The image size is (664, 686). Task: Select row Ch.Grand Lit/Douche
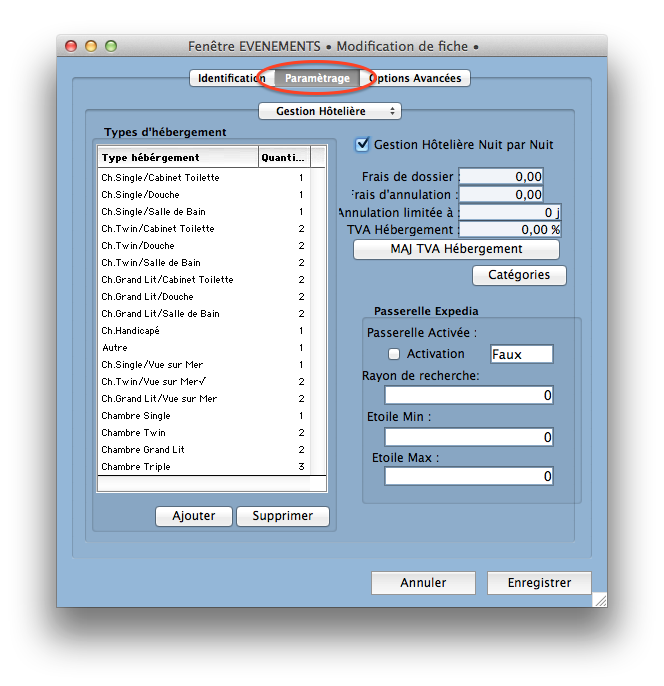click(x=204, y=297)
